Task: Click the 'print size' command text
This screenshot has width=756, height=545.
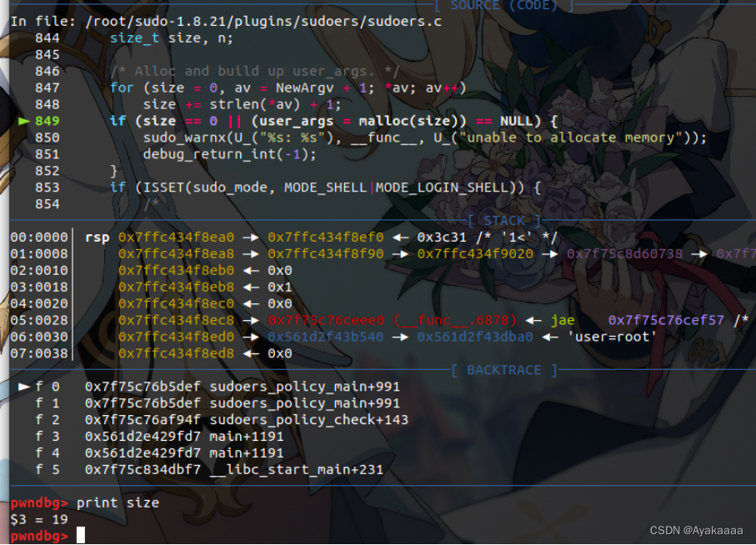Action: [118, 502]
